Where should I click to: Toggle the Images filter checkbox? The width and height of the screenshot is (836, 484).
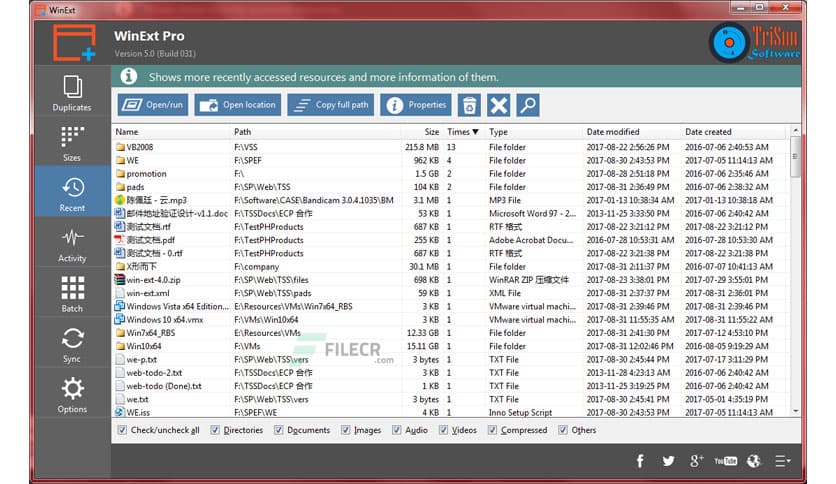345,430
